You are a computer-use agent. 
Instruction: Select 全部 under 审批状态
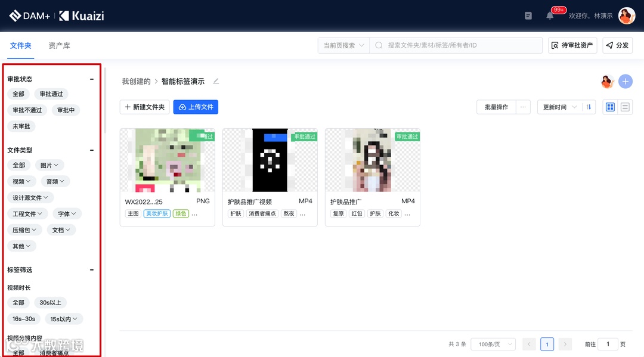point(18,94)
